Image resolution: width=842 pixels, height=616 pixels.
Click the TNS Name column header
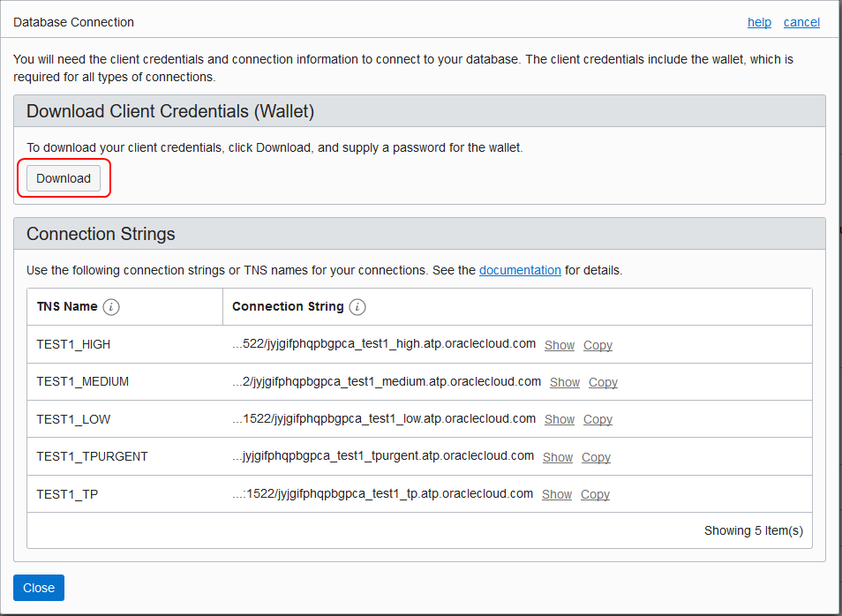click(67, 306)
